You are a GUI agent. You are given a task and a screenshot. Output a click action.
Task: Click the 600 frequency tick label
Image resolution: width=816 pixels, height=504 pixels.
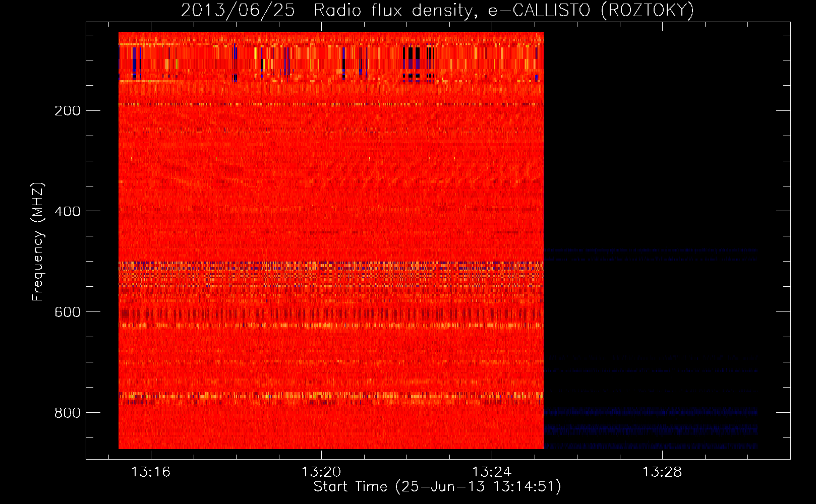pos(68,312)
